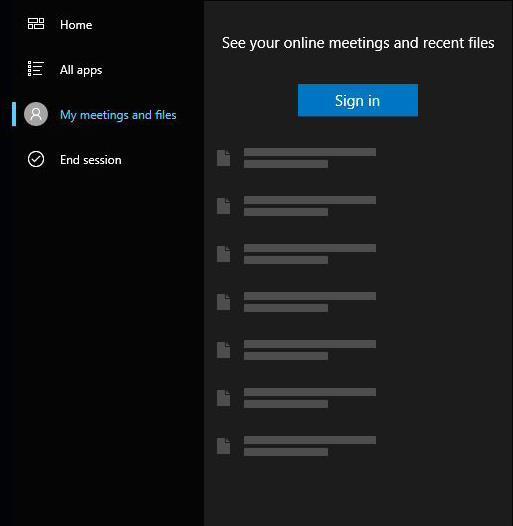Viewport: 513px width, 526px height.
Task: Open the Home menu label
Action: click(x=76, y=25)
